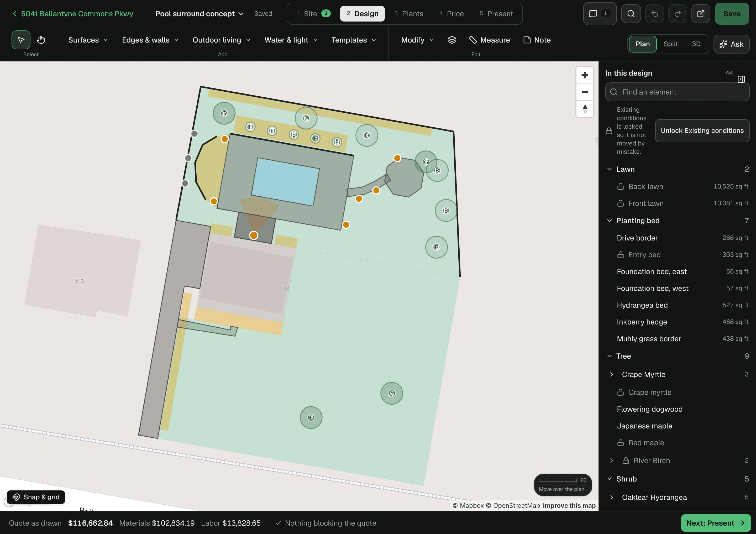
Task: Go to the Price step tab
Action: [x=451, y=13]
